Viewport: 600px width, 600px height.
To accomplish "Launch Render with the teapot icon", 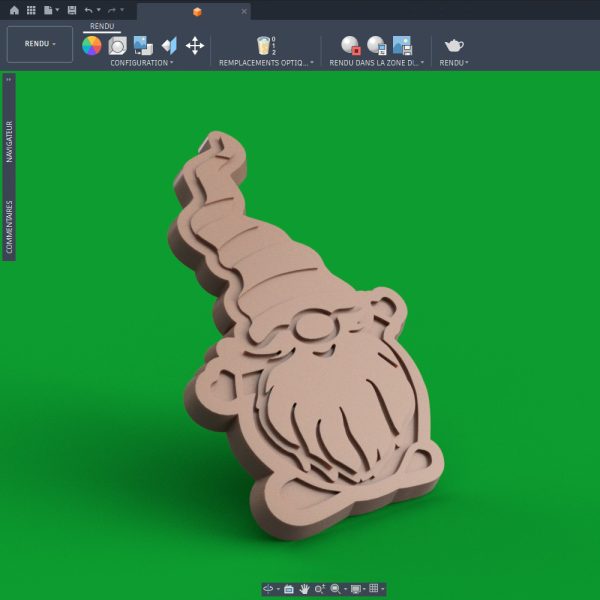I will coord(454,46).
